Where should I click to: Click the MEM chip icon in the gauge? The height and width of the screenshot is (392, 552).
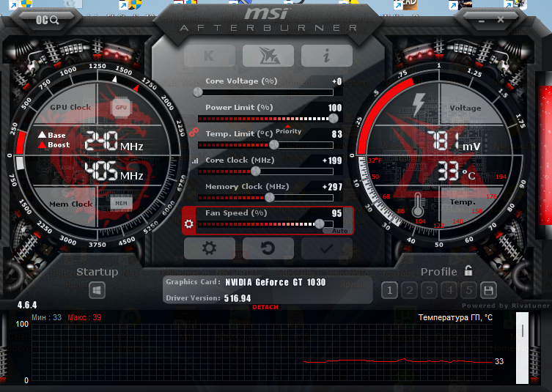(x=121, y=203)
